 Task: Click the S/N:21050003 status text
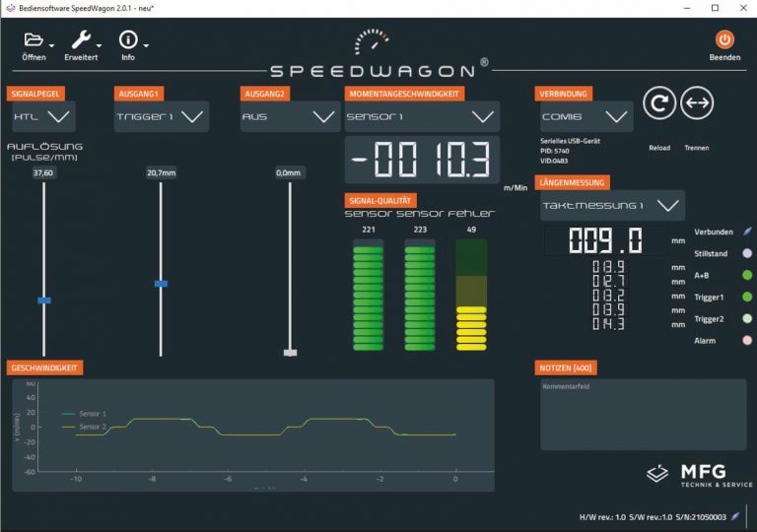701,517
